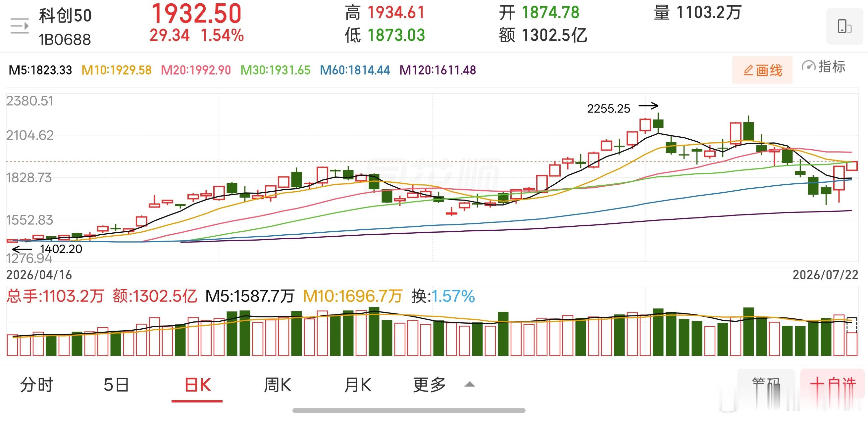Click the header volume 量 1103.2万
This screenshot has width=868, height=421.
click(x=697, y=13)
